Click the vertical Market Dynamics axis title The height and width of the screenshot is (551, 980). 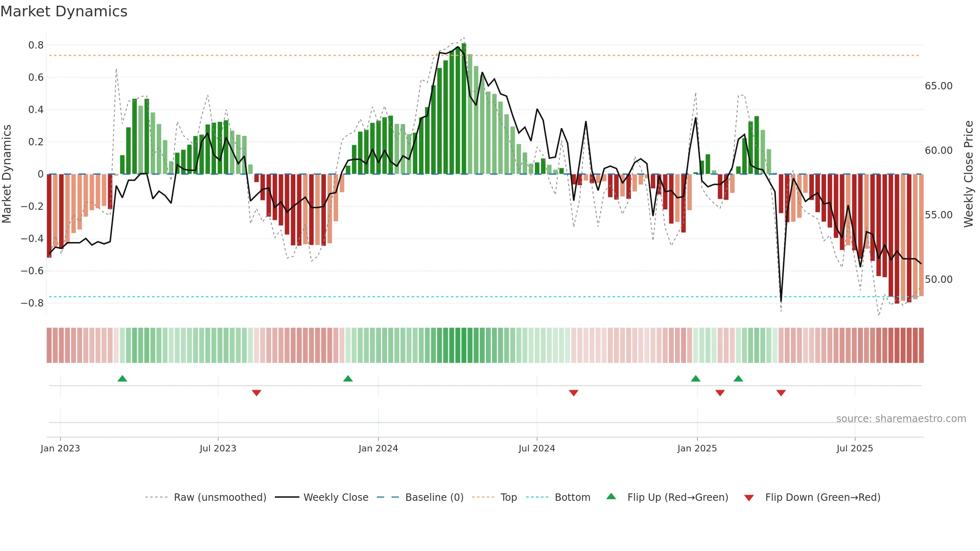pos(7,174)
